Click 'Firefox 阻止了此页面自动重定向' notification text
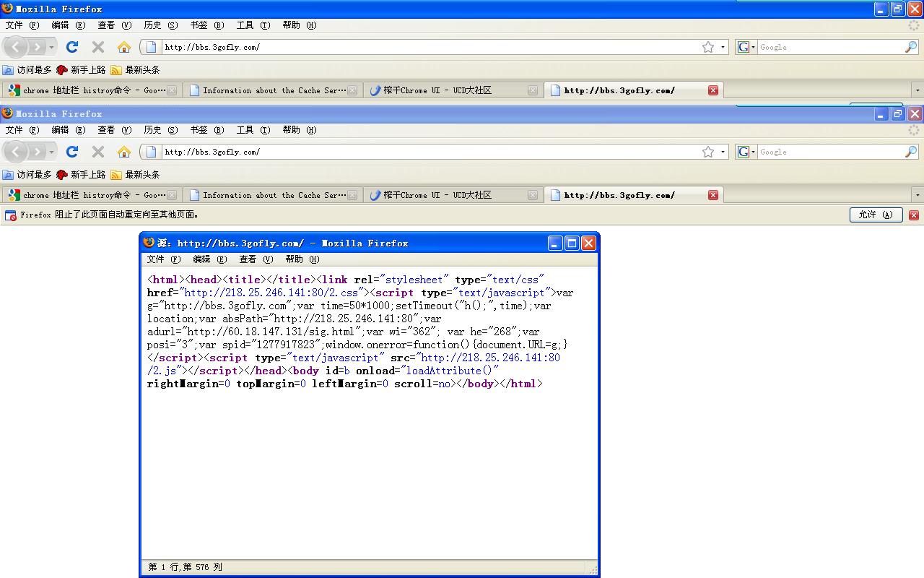This screenshot has height=578, width=924. point(109,215)
